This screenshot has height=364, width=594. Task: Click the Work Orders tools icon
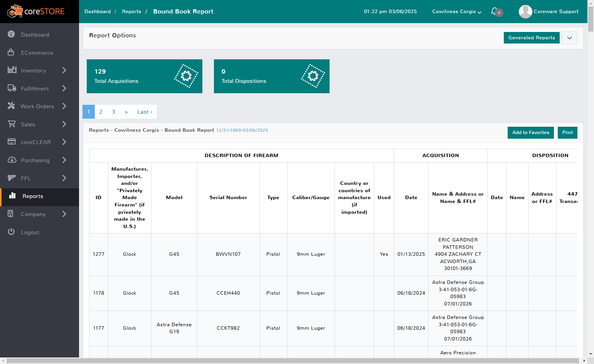11,106
